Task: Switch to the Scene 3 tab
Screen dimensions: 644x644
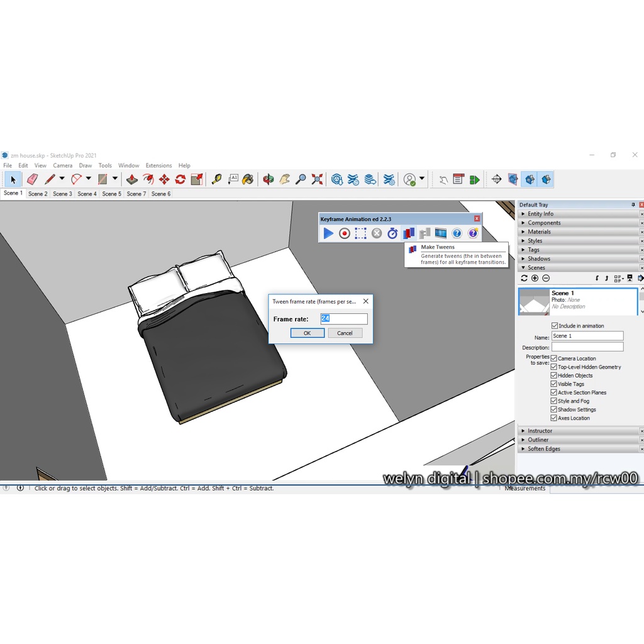Action: [x=62, y=194]
